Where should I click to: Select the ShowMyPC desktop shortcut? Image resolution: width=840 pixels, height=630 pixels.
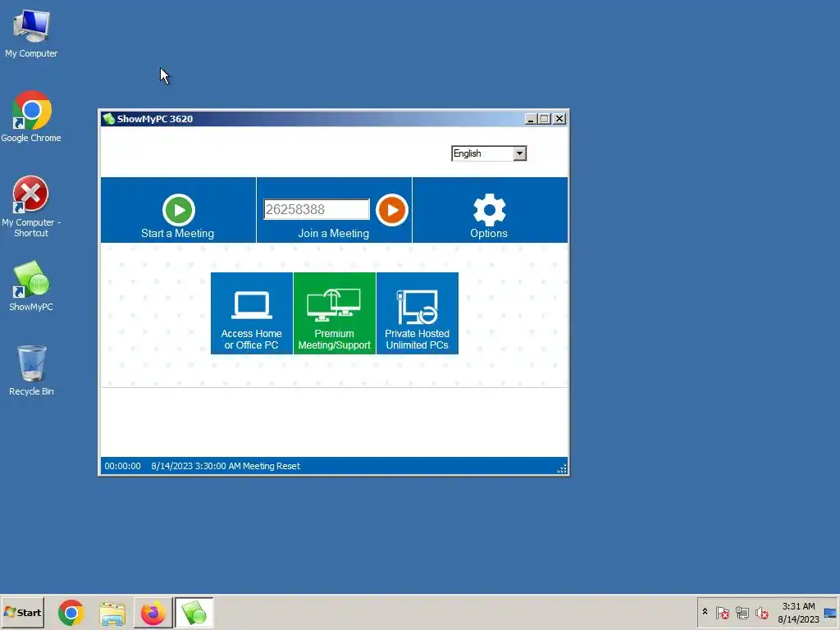pos(31,286)
